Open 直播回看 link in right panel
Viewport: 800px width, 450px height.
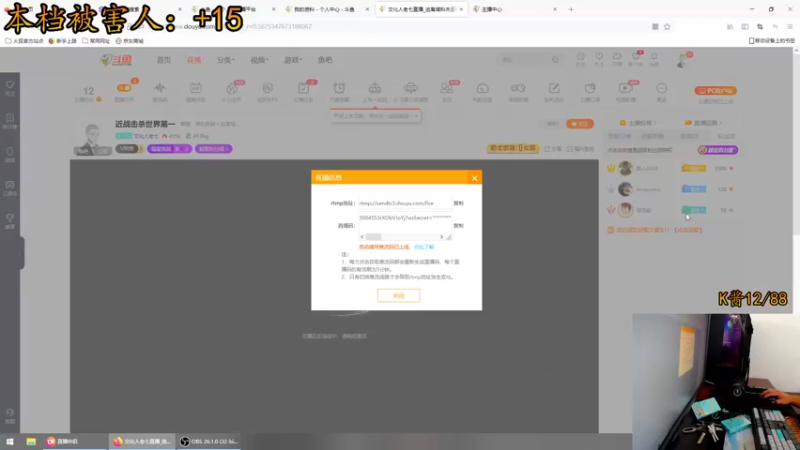[x=703, y=123]
